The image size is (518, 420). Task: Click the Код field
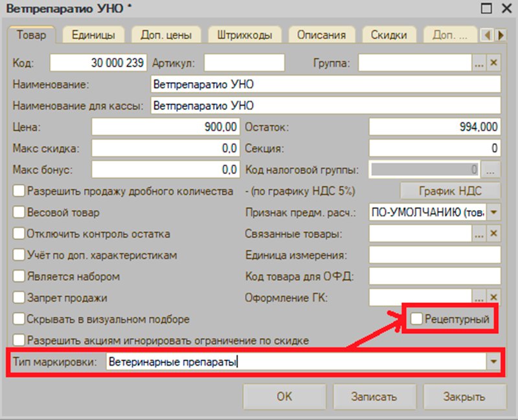98,62
